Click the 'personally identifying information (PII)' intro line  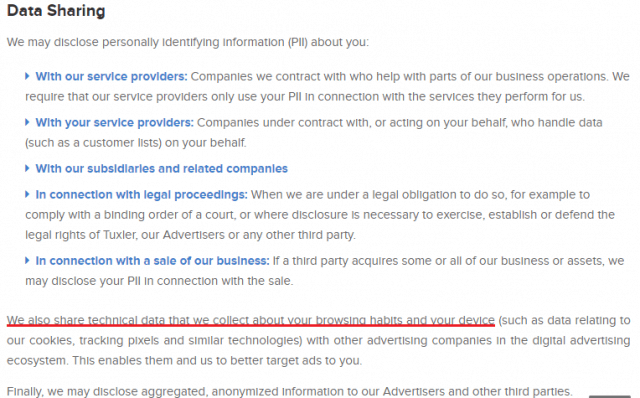(x=188, y=42)
